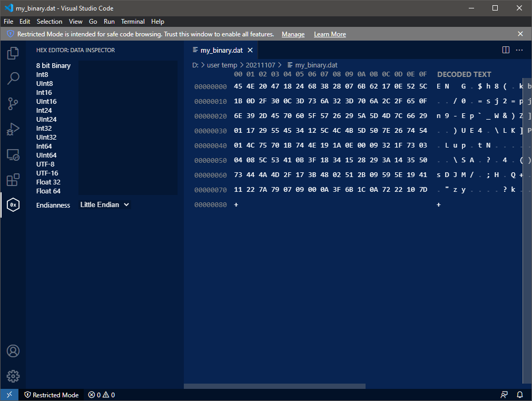
Task: Open the Explorer view in activity bar
Action: [13, 53]
